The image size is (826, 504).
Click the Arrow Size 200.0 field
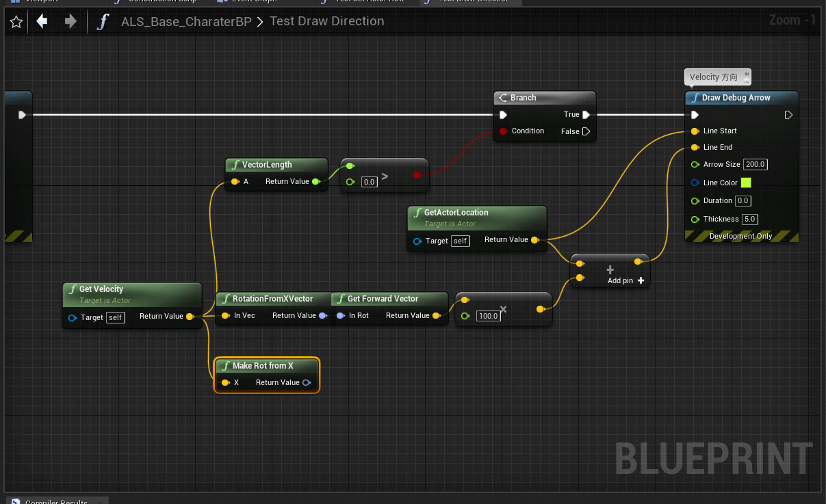pyautogui.click(x=755, y=164)
